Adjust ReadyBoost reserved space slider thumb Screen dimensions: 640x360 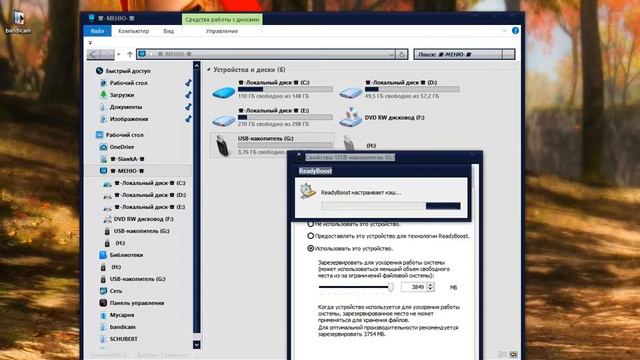(391, 287)
